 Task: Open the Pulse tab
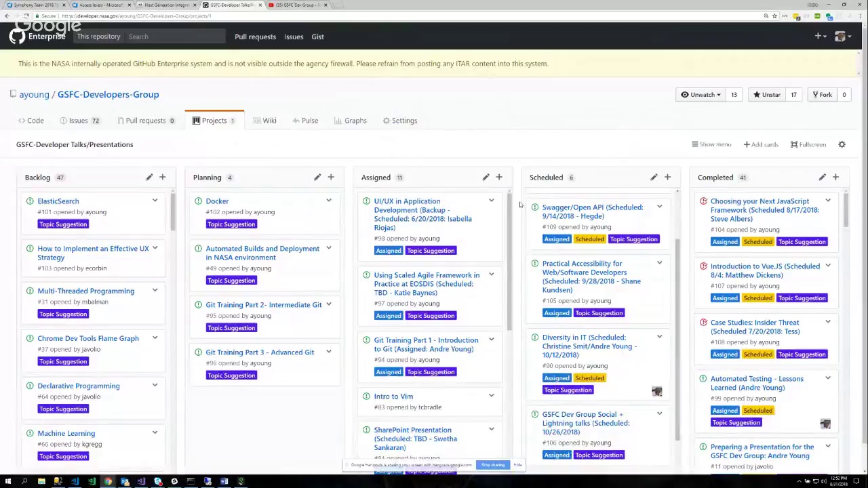point(305,121)
